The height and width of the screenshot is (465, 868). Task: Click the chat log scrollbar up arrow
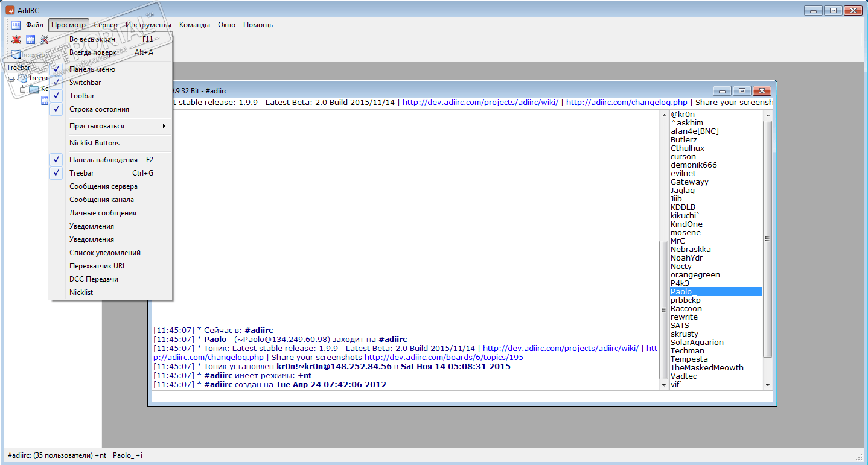665,115
